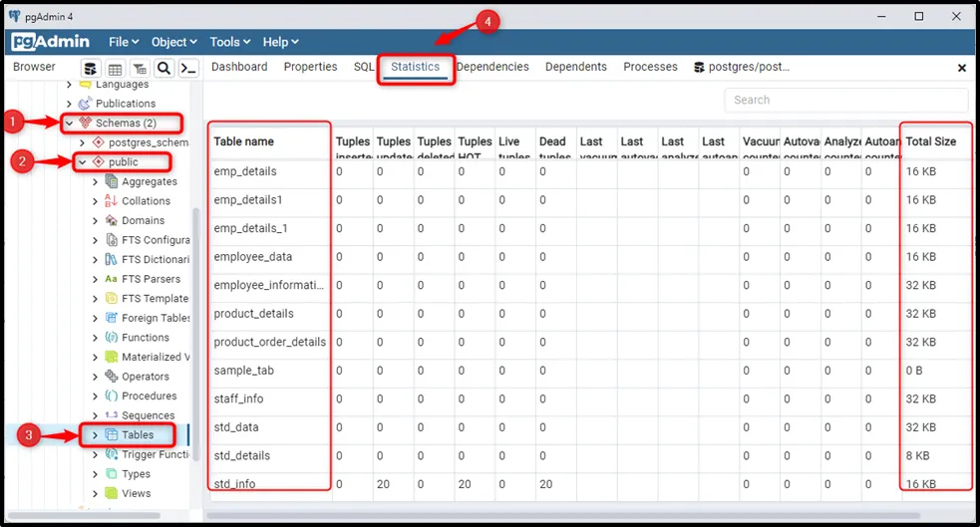Switch to the SQL tab
Screen dimensions: 980x527
click(x=364, y=67)
